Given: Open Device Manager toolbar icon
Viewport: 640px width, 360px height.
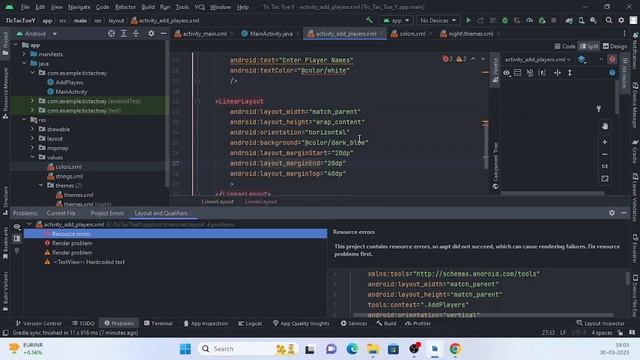Looking at the screenshot, I should (581, 20).
